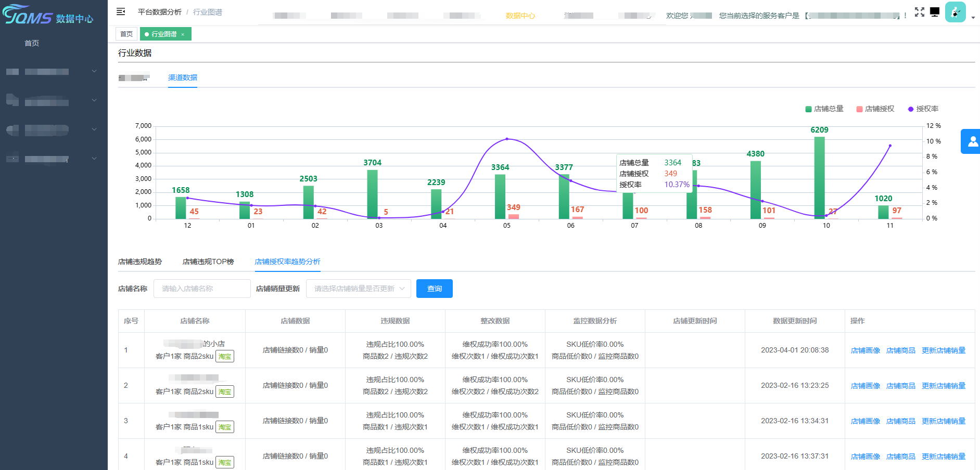Open 店铺画像 for row 4
This screenshot has height=470, width=980.
[x=866, y=456]
